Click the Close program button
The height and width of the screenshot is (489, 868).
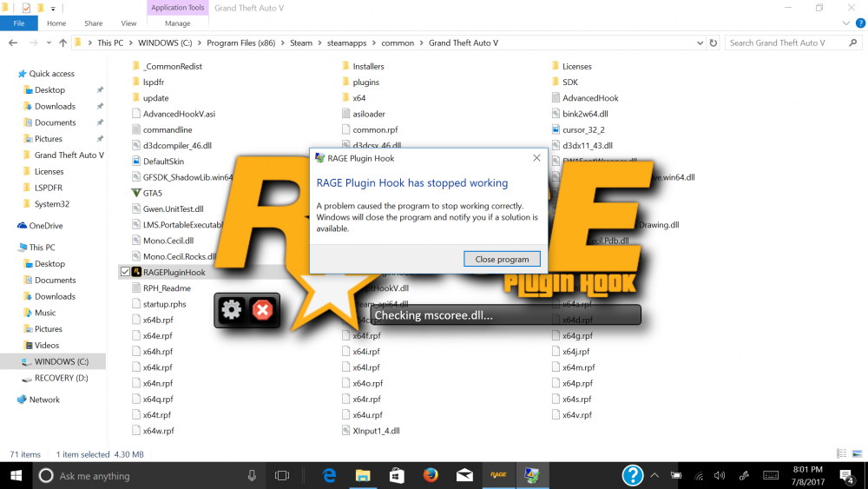pos(502,259)
